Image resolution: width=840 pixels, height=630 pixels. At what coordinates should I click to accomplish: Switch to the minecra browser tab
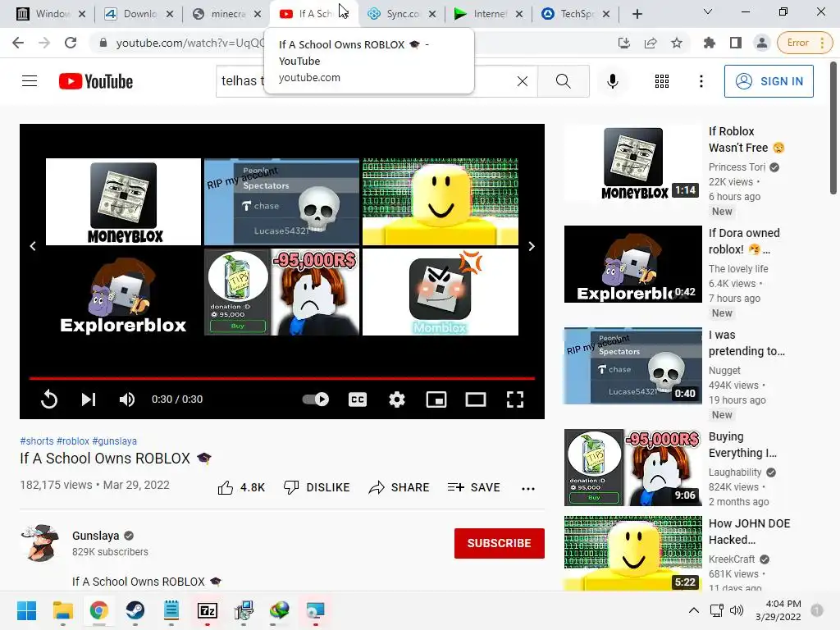[x=227, y=14]
